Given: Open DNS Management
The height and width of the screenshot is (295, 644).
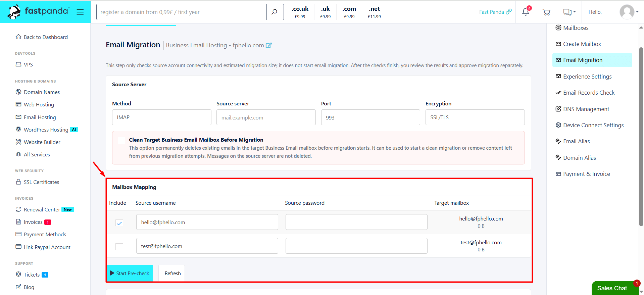Looking at the screenshot, I should pos(582,109).
